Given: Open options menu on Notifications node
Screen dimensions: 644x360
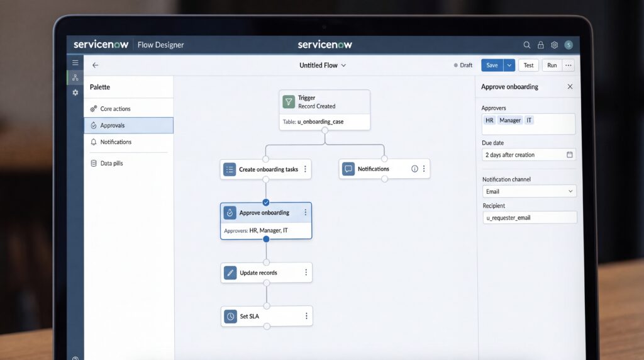Looking at the screenshot, I should (424, 169).
